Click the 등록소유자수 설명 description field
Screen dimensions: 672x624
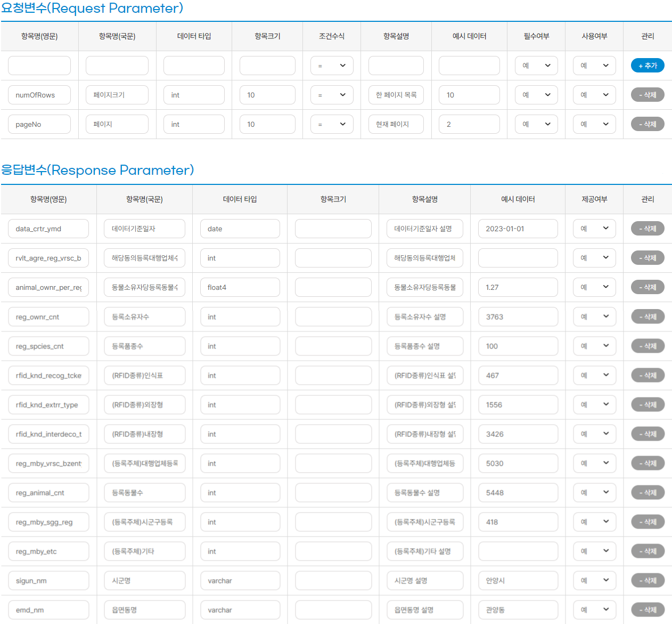click(x=425, y=317)
